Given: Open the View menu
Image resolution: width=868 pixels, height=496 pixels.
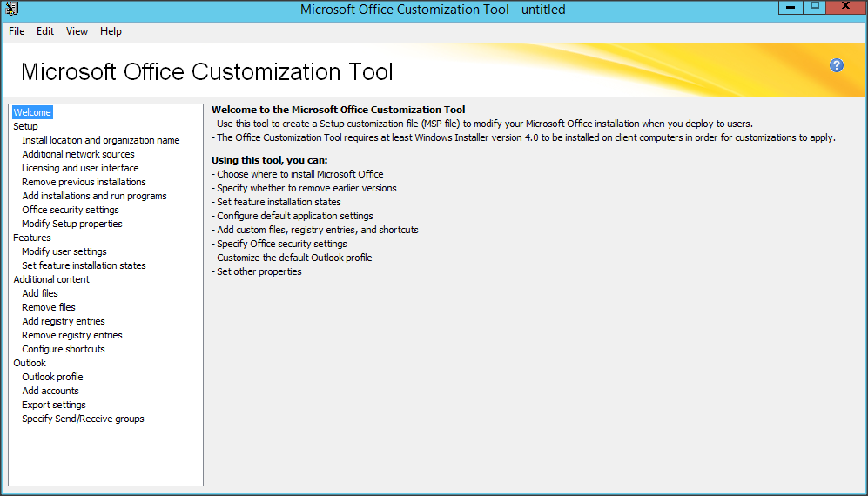Looking at the screenshot, I should (x=77, y=31).
